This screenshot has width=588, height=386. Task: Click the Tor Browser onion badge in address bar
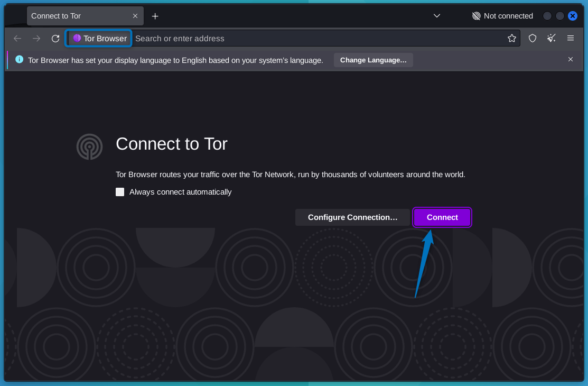coord(98,38)
